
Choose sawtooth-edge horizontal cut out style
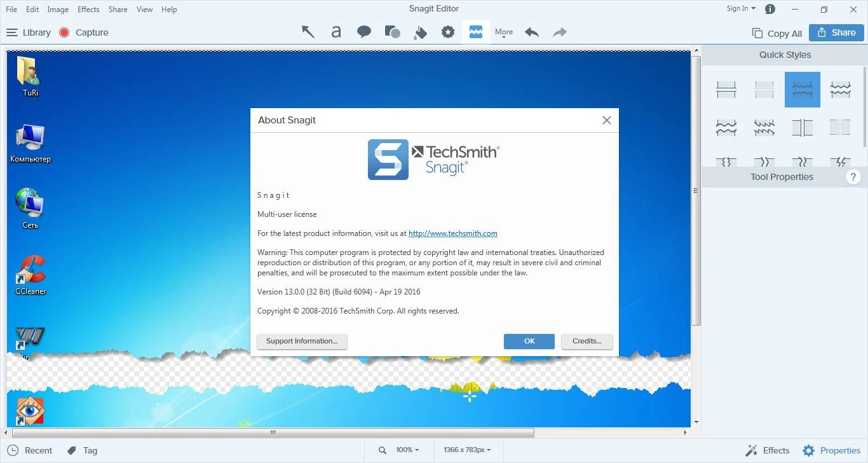pos(764,128)
